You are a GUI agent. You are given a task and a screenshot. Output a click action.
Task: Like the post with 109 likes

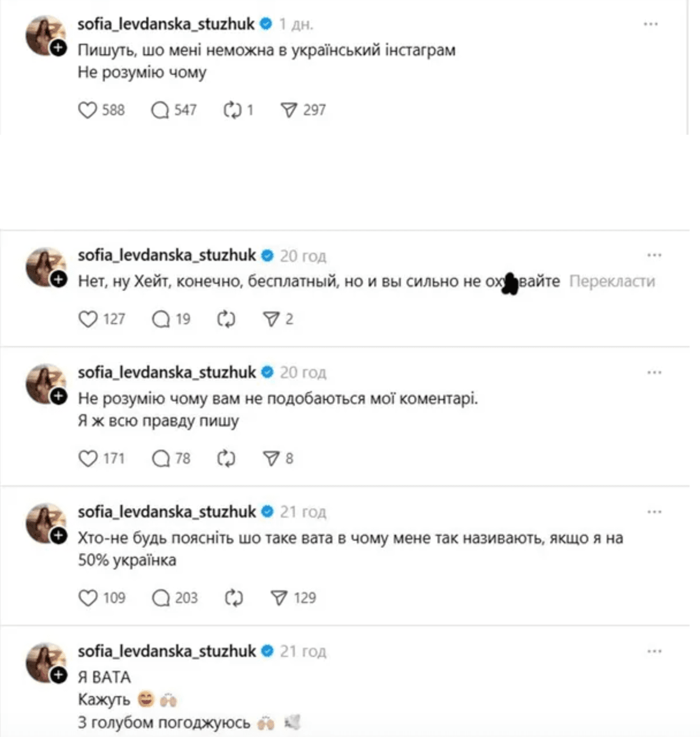coord(87,598)
